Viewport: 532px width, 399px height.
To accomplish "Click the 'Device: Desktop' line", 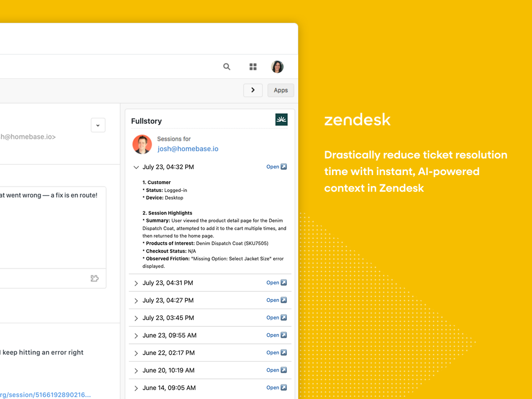I will point(163,198).
